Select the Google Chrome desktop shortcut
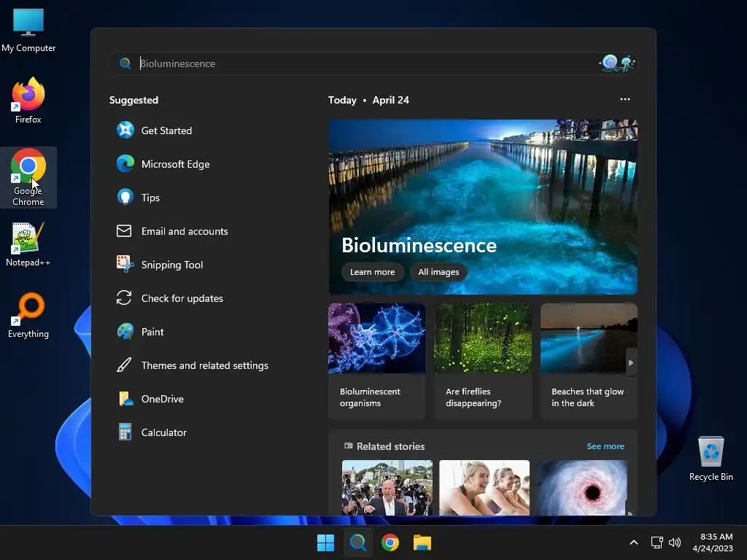Viewport: 747px width, 560px height. (x=28, y=177)
